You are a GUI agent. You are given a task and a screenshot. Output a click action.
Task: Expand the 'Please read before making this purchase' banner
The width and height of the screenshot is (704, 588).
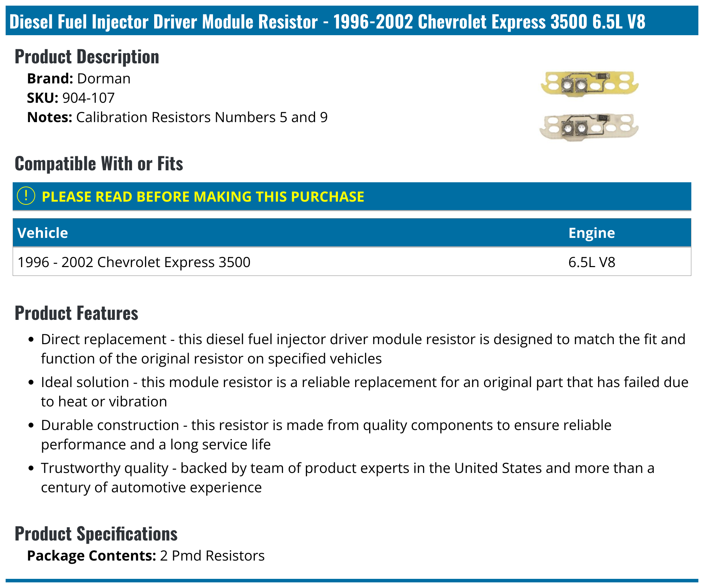[203, 197]
